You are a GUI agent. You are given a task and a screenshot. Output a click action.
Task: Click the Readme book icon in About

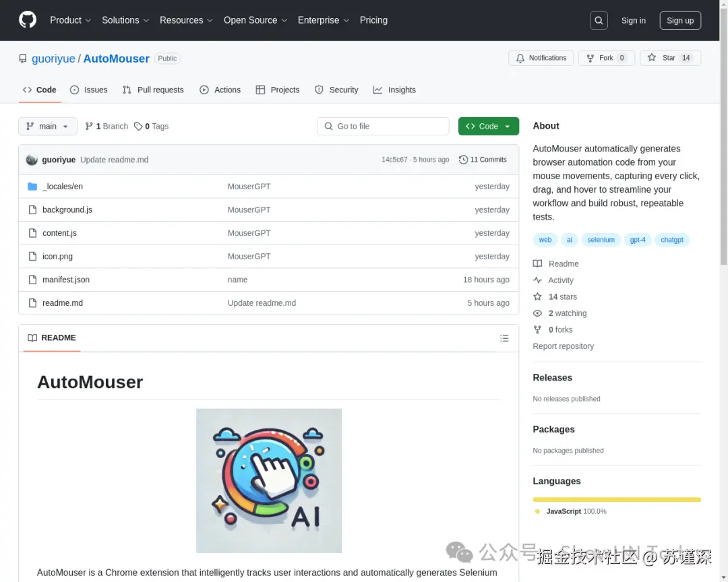click(537, 263)
